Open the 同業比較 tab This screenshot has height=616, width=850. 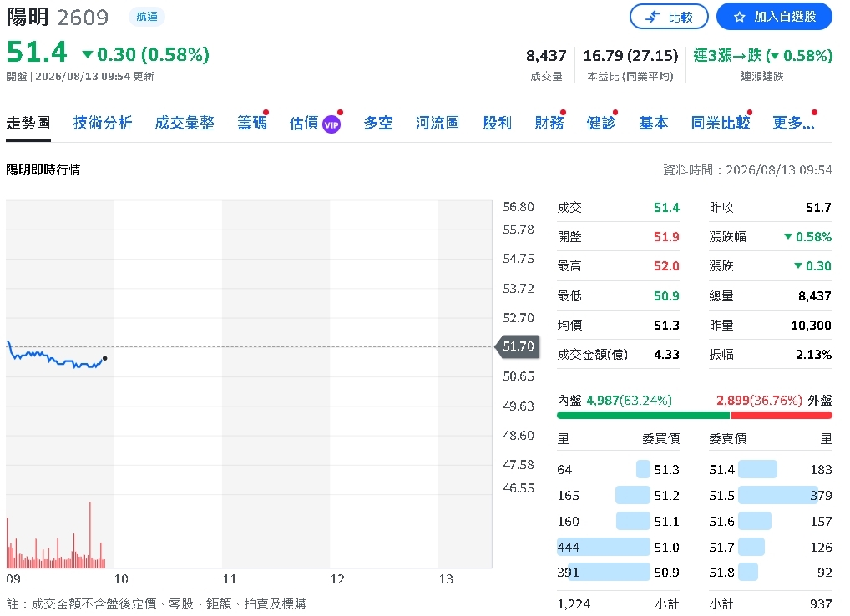click(721, 123)
